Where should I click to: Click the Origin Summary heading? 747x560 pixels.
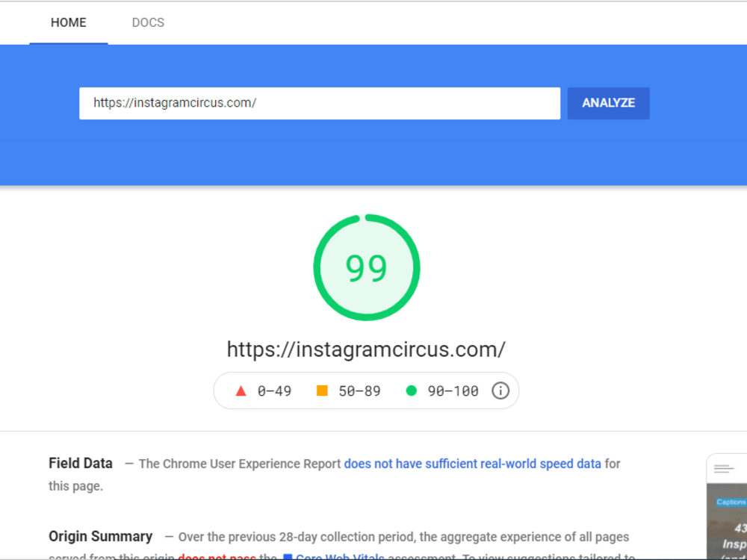101,536
